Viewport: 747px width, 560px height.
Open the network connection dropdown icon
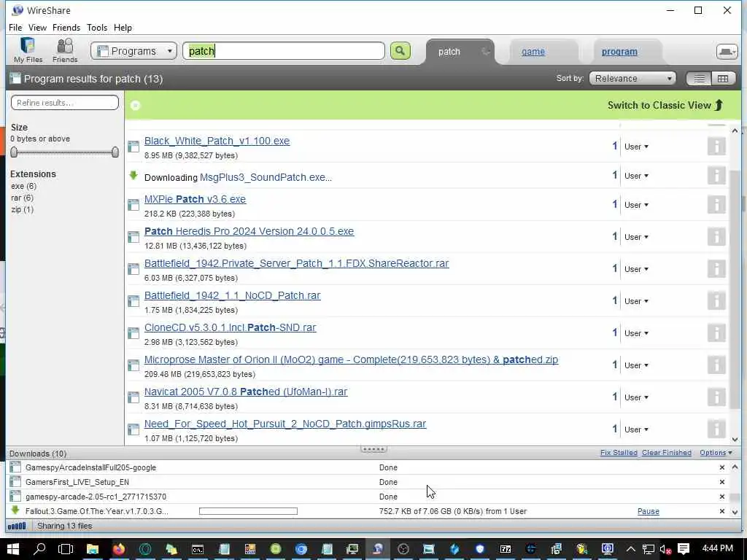tap(727, 52)
